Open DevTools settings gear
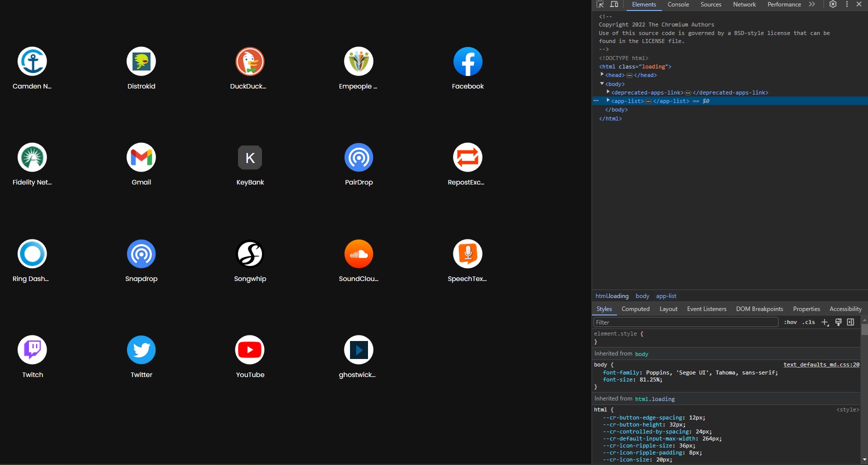The height and width of the screenshot is (465, 868). click(x=833, y=4)
